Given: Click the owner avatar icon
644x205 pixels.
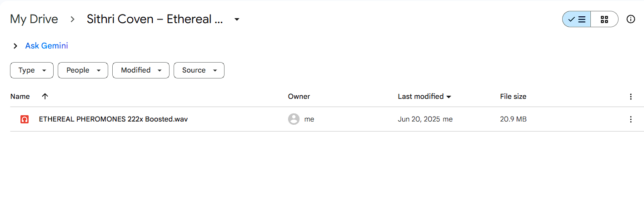Looking at the screenshot, I should (294, 119).
